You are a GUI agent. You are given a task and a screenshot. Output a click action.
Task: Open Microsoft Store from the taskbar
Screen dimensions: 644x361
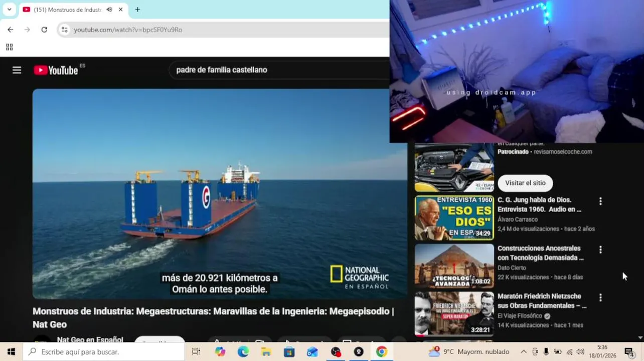(289, 352)
